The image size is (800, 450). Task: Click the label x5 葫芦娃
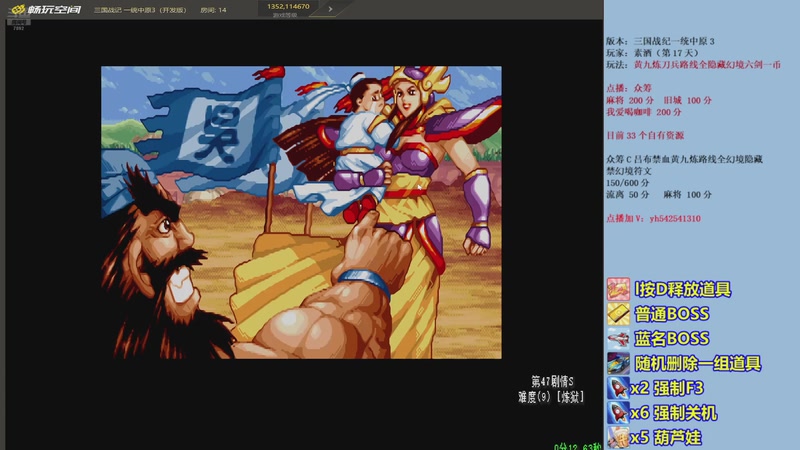tap(666, 437)
